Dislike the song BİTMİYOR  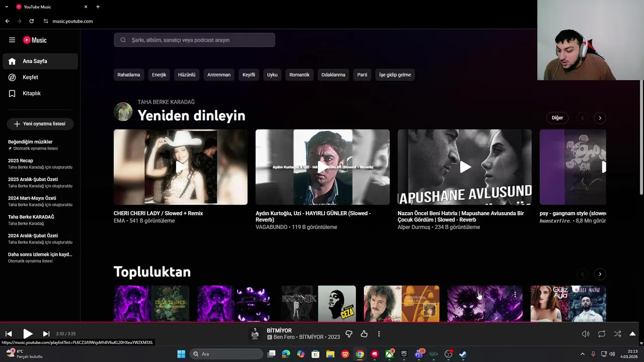[x=349, y=334]
